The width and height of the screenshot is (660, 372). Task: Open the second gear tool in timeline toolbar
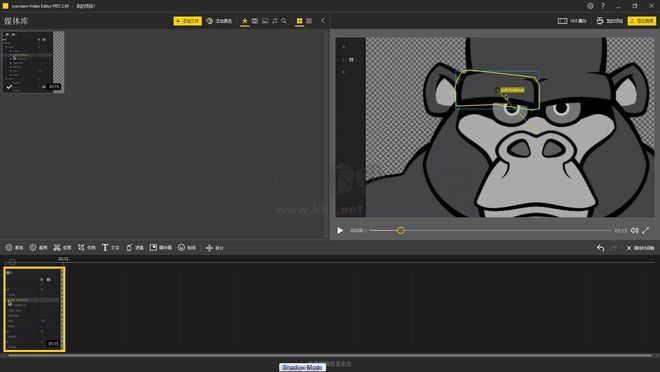point(38,247)
